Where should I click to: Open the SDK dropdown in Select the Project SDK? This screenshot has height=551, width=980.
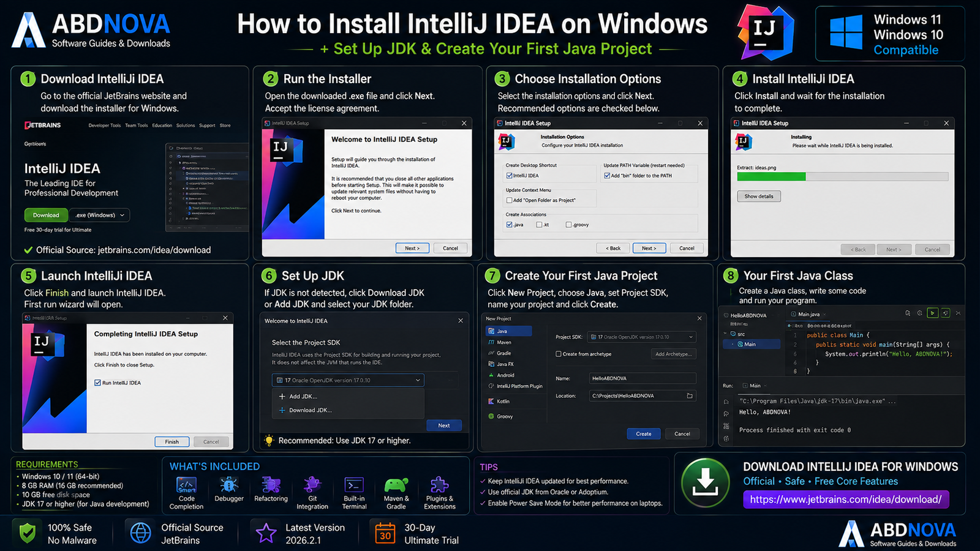coord(348,380)
